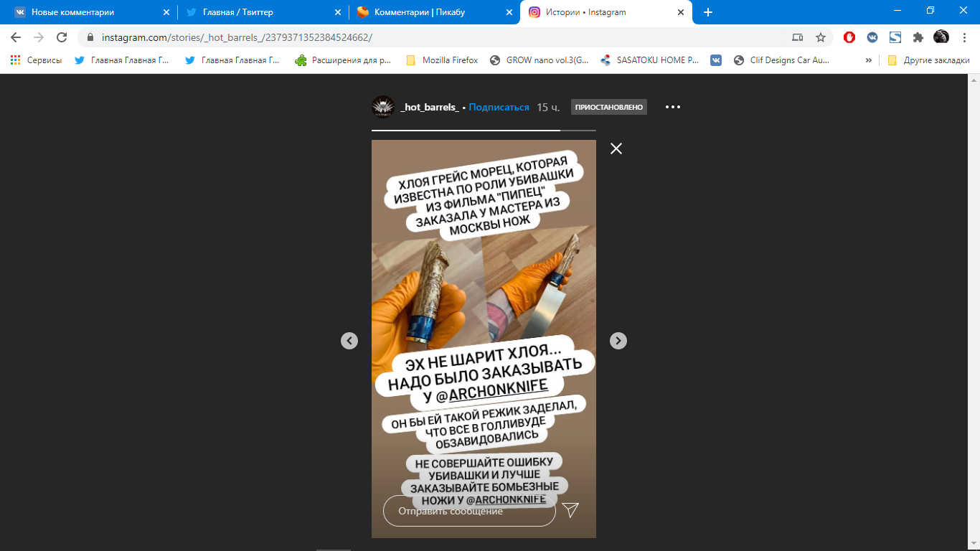The height and width of the screenshot is (551, 980).
Task: Click the paper plane share icon
Action: point(570,510)
